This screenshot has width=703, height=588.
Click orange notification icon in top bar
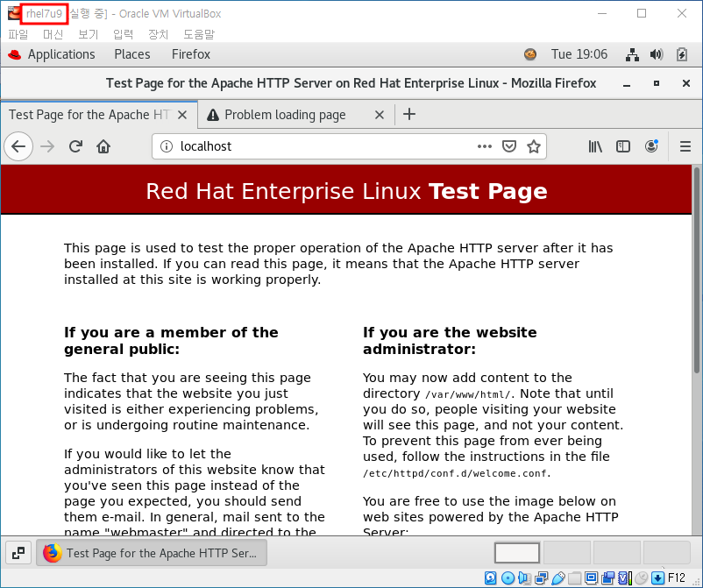pyautogui.click(x=530, y=54)
